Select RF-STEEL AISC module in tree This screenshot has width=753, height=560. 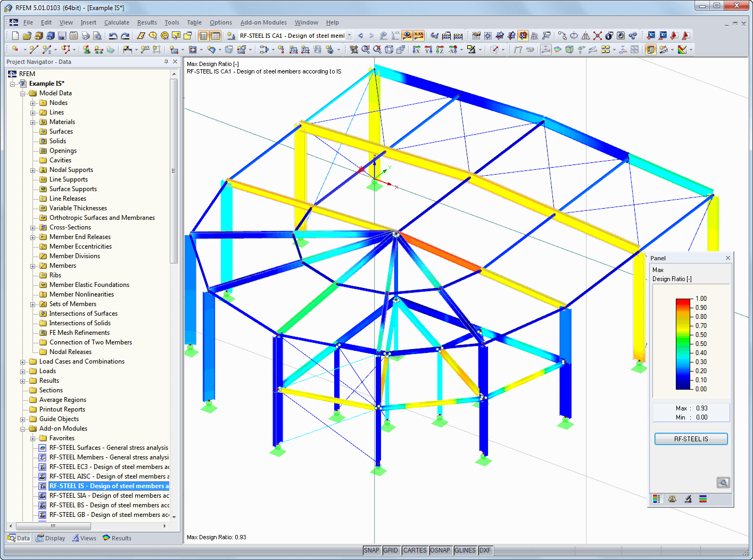click(x=109, y=476)
